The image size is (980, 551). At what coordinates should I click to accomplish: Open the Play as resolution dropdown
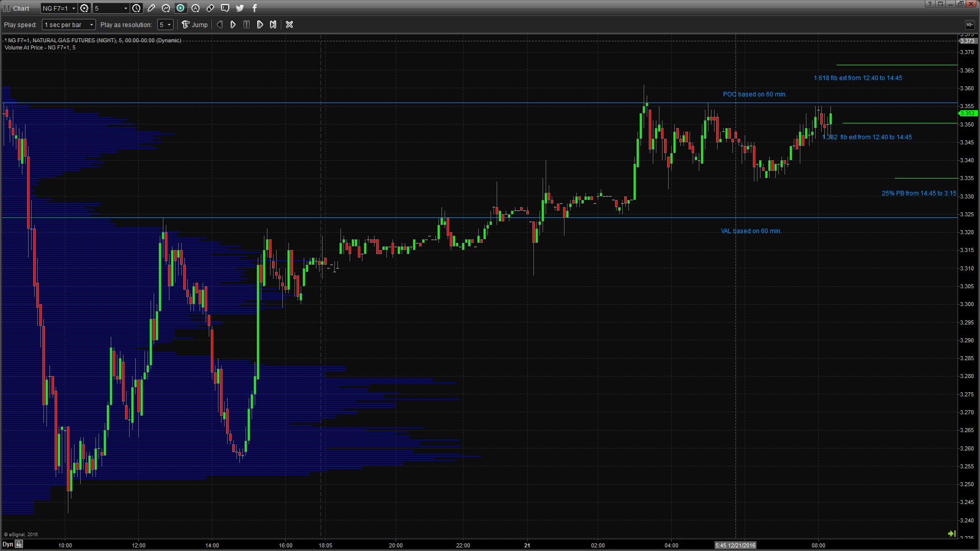pos(165,24)
